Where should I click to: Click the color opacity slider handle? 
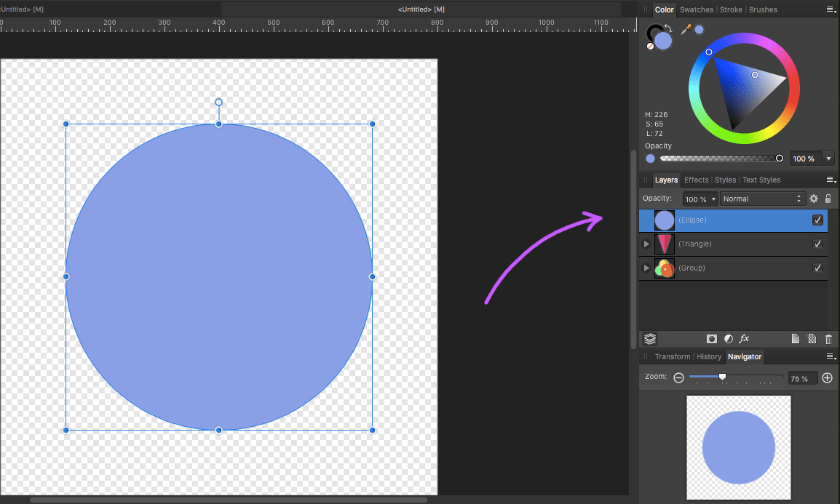click(780, 159)
